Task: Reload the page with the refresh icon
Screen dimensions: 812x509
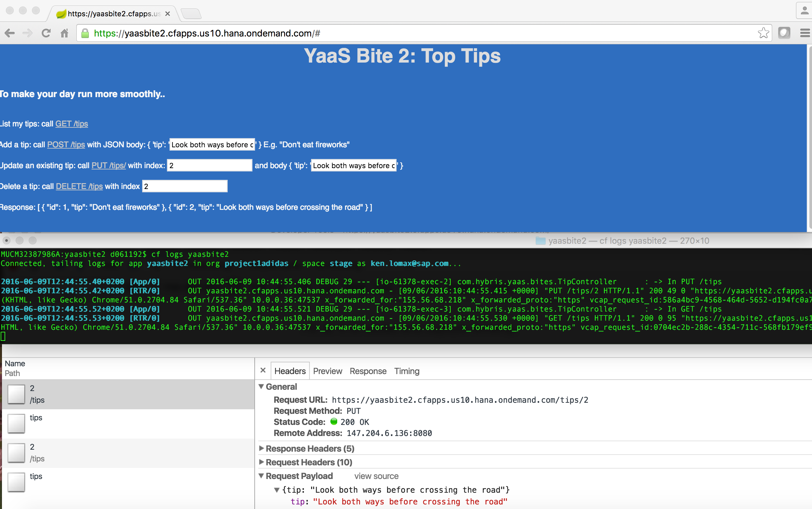Action: (46, 33)
